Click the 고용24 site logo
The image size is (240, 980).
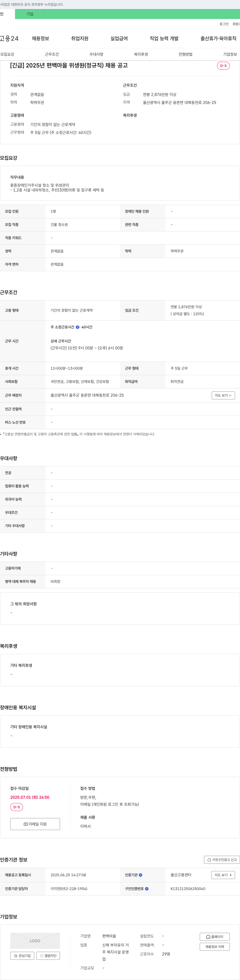pyautogui.click(x=9, y=38)
